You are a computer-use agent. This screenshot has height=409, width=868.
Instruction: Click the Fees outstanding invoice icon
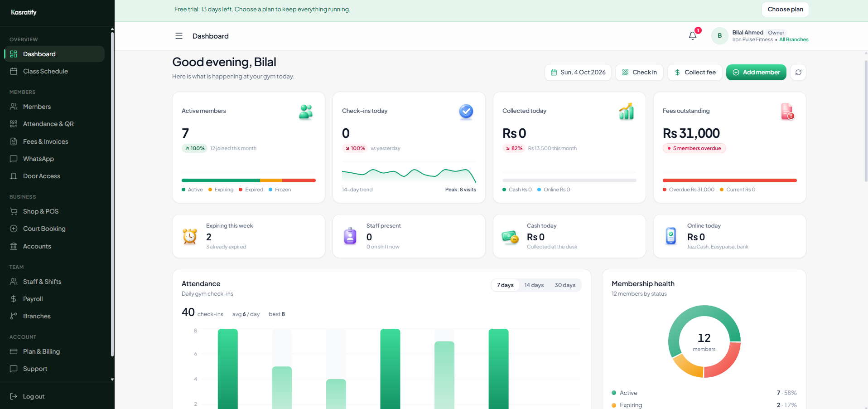tap(787, 112)
